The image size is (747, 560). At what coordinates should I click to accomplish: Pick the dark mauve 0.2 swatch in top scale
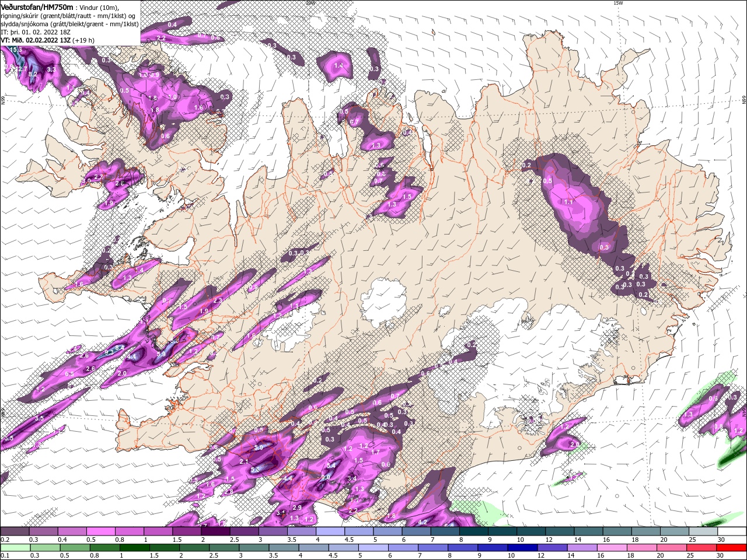[x=14, y=531]
